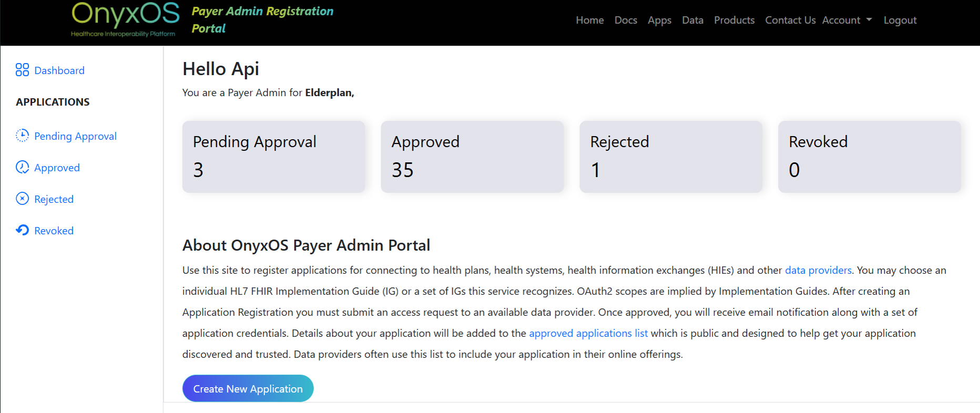Select Data in the top navigation
The height and width of the screenshot is (413, 980).
(x=692, y=20)
